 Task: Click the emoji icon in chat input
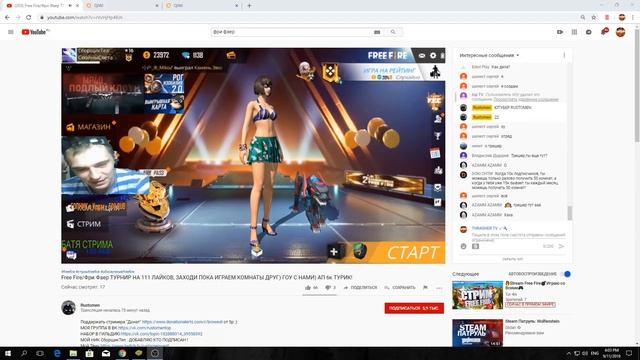point(463,246)
